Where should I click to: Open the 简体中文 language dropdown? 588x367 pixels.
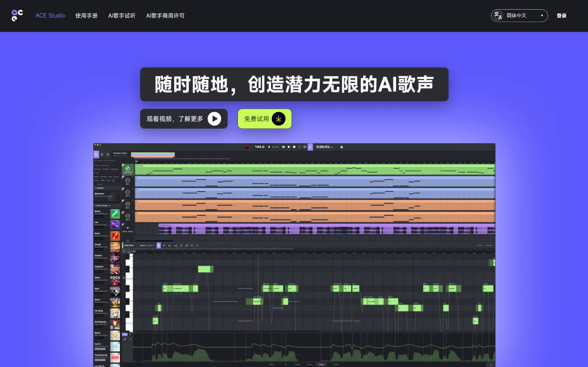coord(520,15)
